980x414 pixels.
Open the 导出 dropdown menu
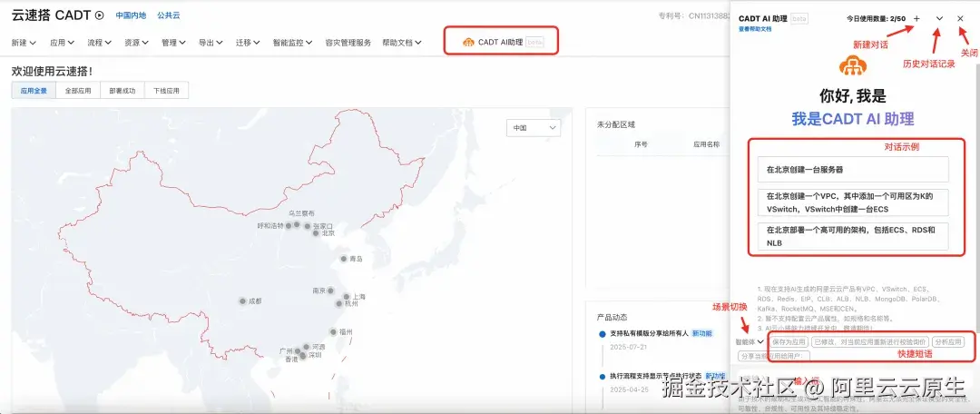pyautogui.click(x=211, y=43)
